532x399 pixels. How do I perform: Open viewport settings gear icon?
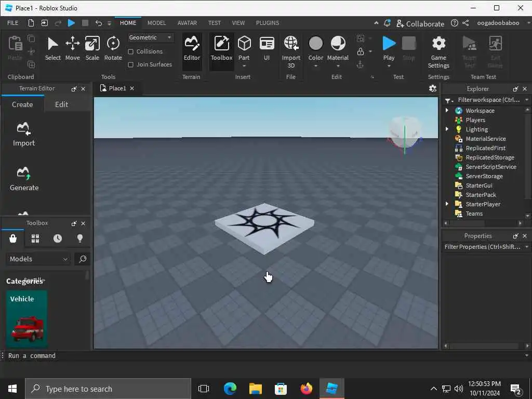(433, 88)
